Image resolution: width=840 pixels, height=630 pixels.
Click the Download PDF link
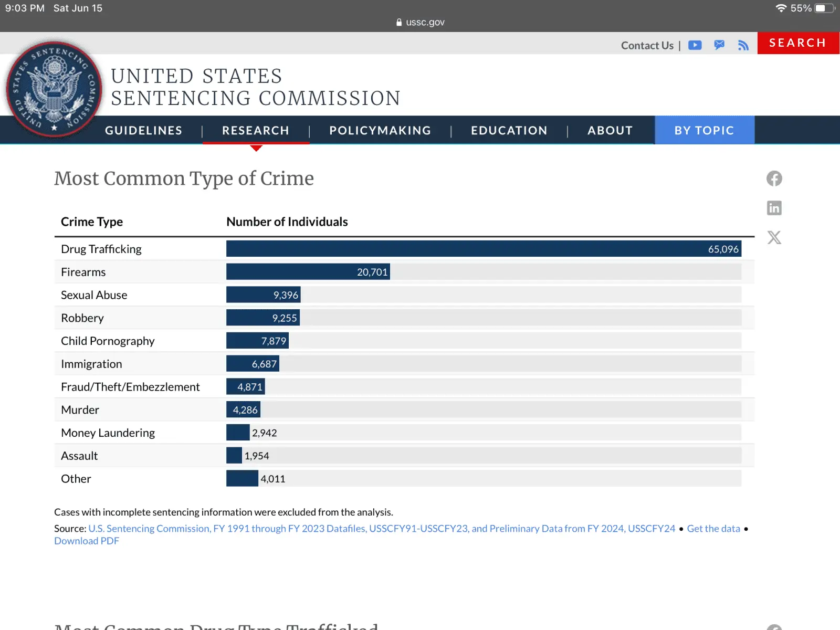point(87,541)
